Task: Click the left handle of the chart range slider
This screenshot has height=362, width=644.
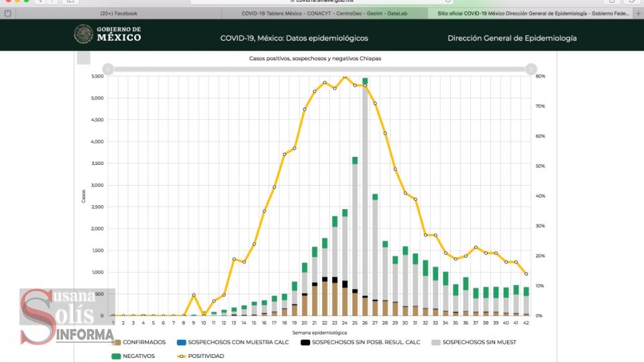Action: pos(108,68)
